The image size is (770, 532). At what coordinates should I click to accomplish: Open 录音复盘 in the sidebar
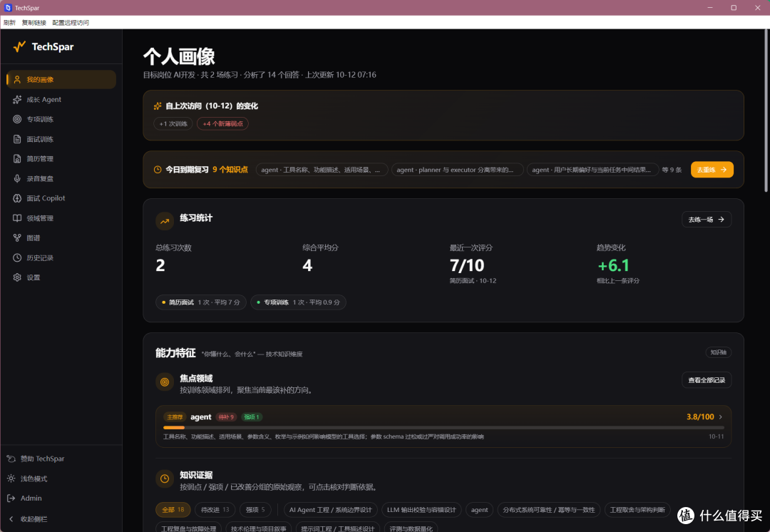[x=61, y=179]
